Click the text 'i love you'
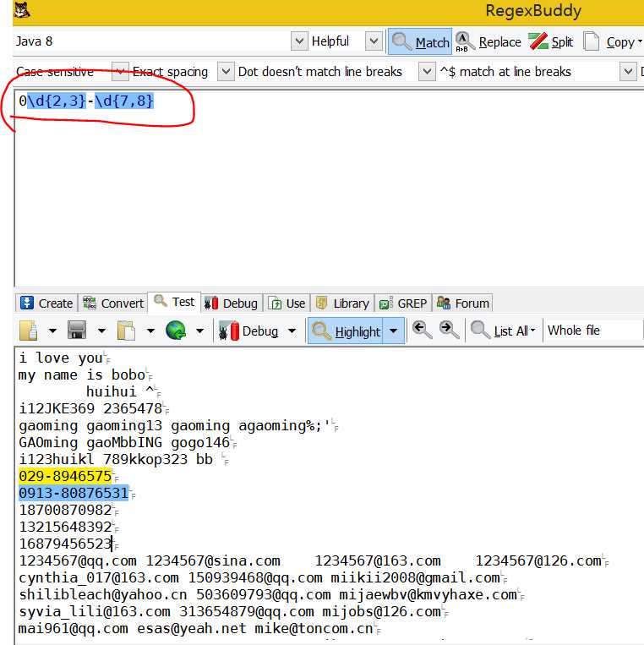 pos(61,358)
